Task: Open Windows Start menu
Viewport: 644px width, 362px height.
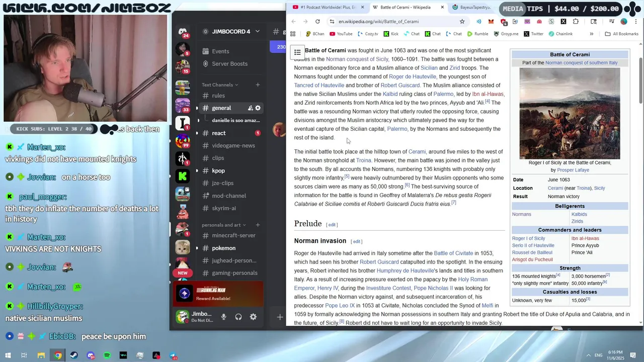Action: (x=8, y=355)
